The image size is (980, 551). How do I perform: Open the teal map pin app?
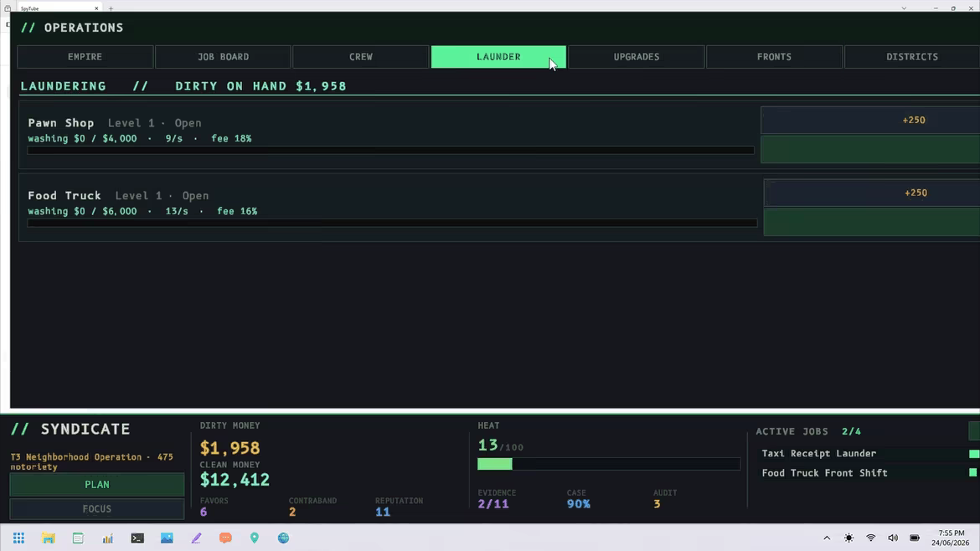pyautogui.click(x=255, y=538)
